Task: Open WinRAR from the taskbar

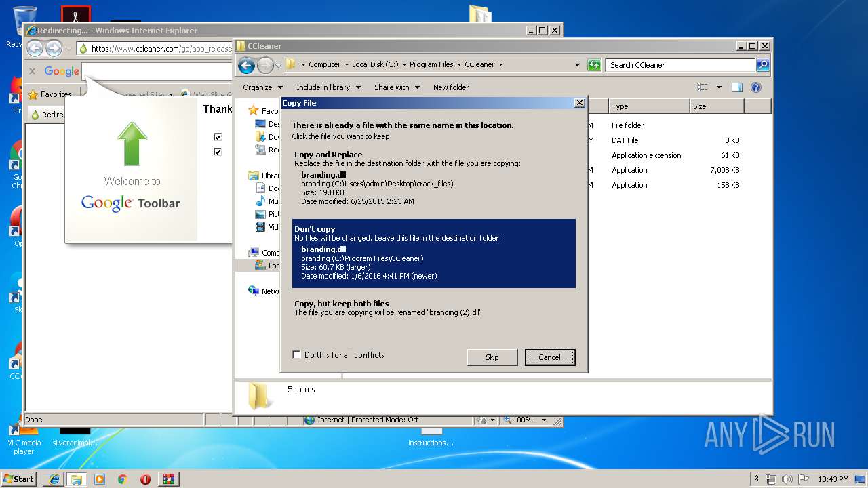Action: coord(169,479)
